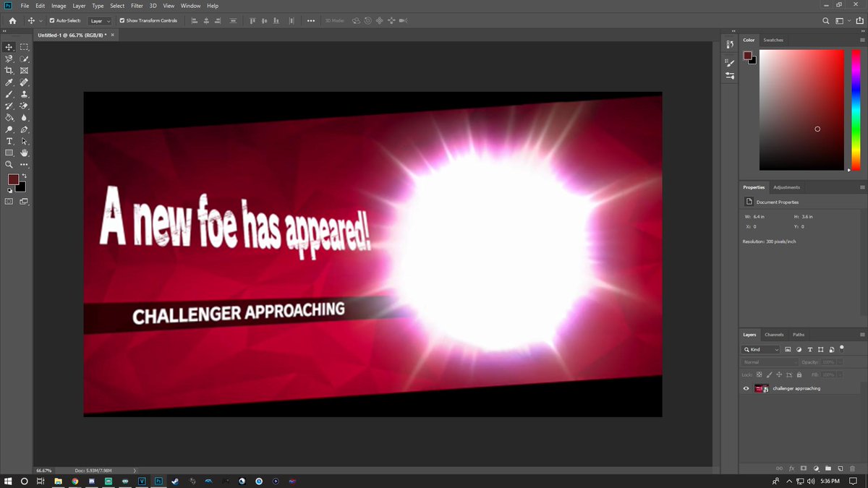Create a new layer group

tap(828, 468)
